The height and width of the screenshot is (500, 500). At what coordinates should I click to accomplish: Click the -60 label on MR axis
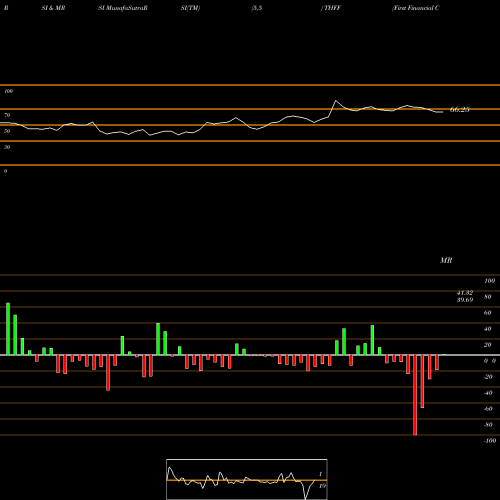tap(488, 409)
